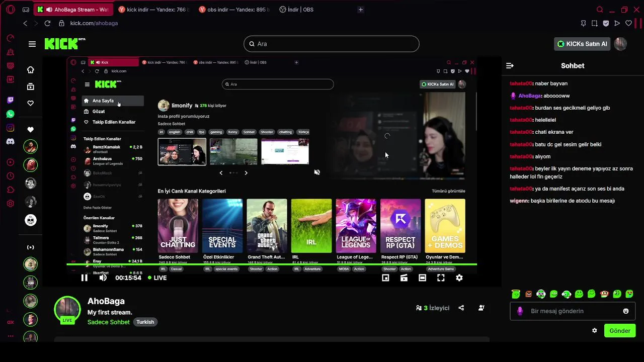Open the emoji picker smiley
Image resolution: width=644 pixels, height=362 pixels.
coord(626,311)
